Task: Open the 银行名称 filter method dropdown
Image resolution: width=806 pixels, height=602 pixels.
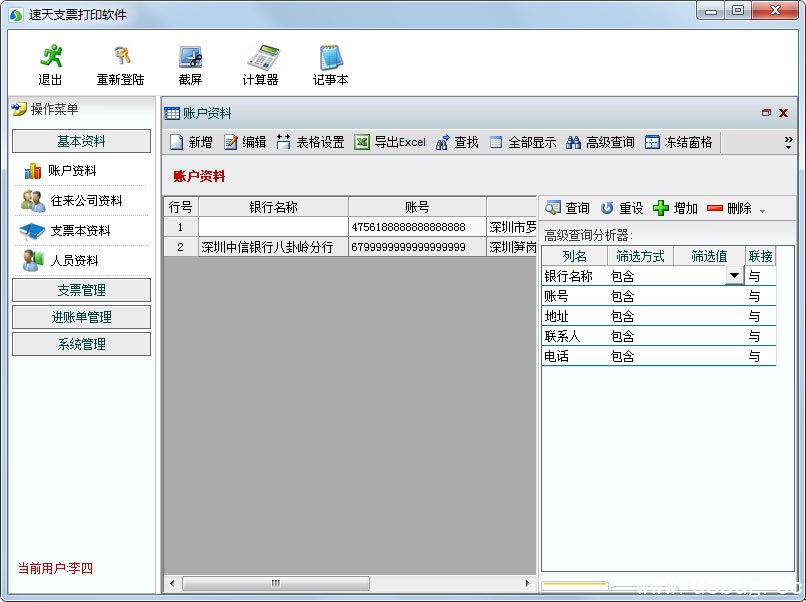Action: 735,276
